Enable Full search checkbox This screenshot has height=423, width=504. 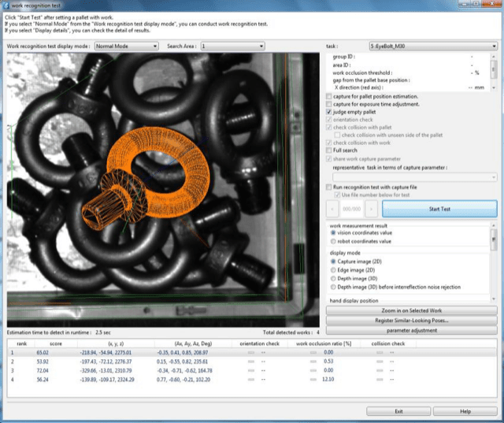click(x=328, y=150)
